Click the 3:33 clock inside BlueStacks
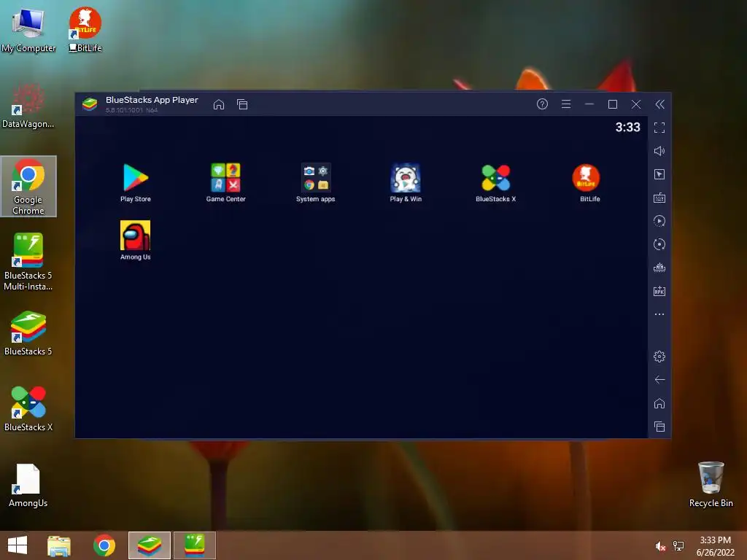Viewport: 747px width, 560px height. pos(627,127)
